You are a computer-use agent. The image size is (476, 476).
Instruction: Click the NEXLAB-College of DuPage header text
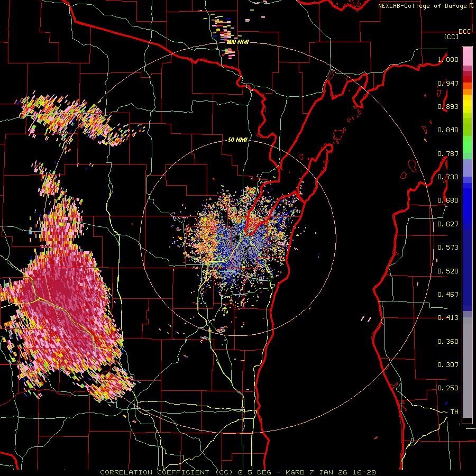coord(422,6)
